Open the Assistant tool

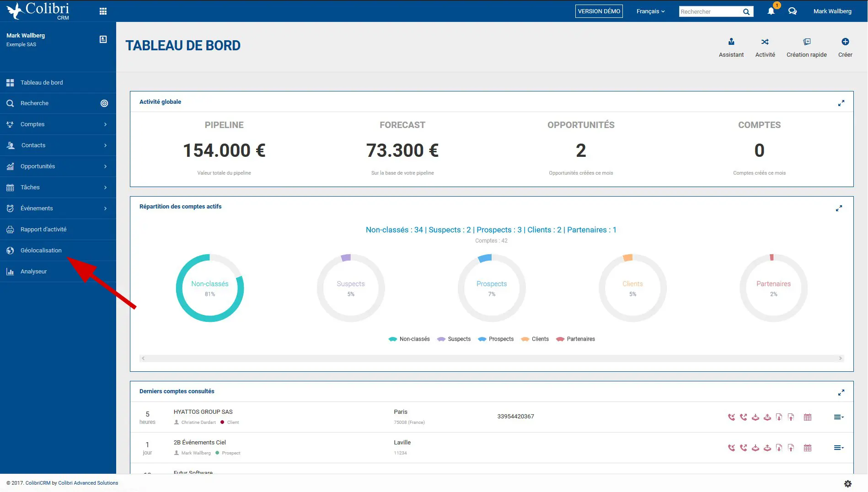731,48
